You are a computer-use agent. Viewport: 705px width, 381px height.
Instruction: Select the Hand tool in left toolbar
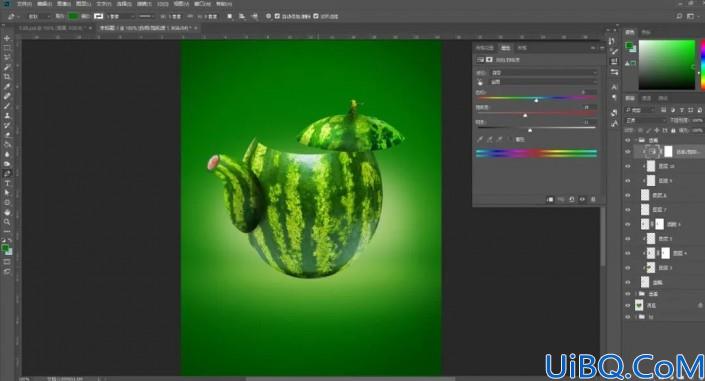[7, 212]
